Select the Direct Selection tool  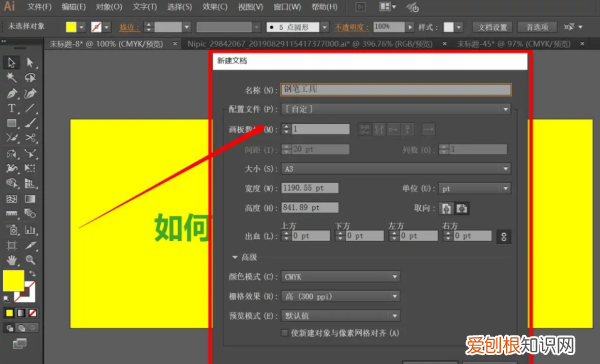click(30, 62)
